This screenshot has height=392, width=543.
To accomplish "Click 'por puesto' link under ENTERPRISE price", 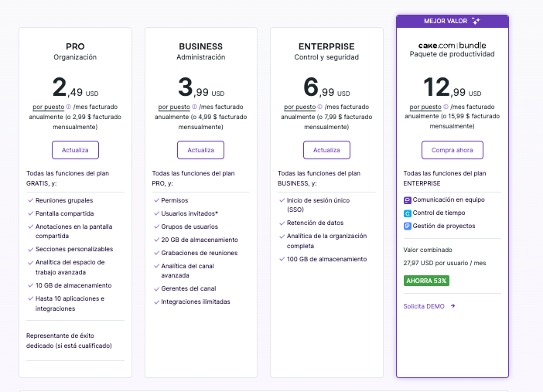I will click(300, 107).
